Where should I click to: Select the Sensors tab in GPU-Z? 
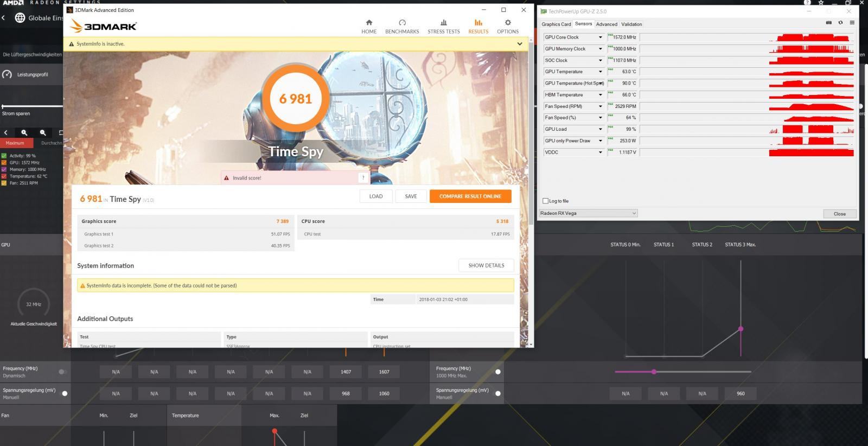pyautogui.click(x=583, y=24)
